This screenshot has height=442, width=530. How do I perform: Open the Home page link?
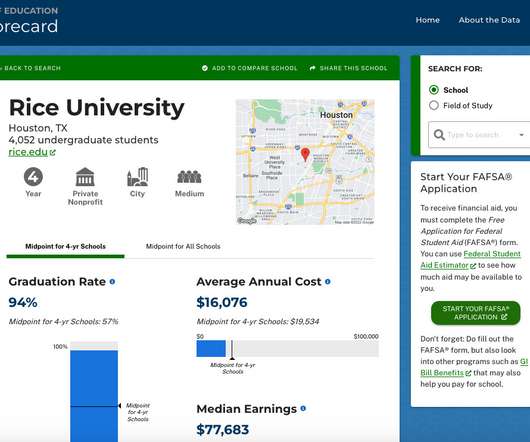(428, 20)
